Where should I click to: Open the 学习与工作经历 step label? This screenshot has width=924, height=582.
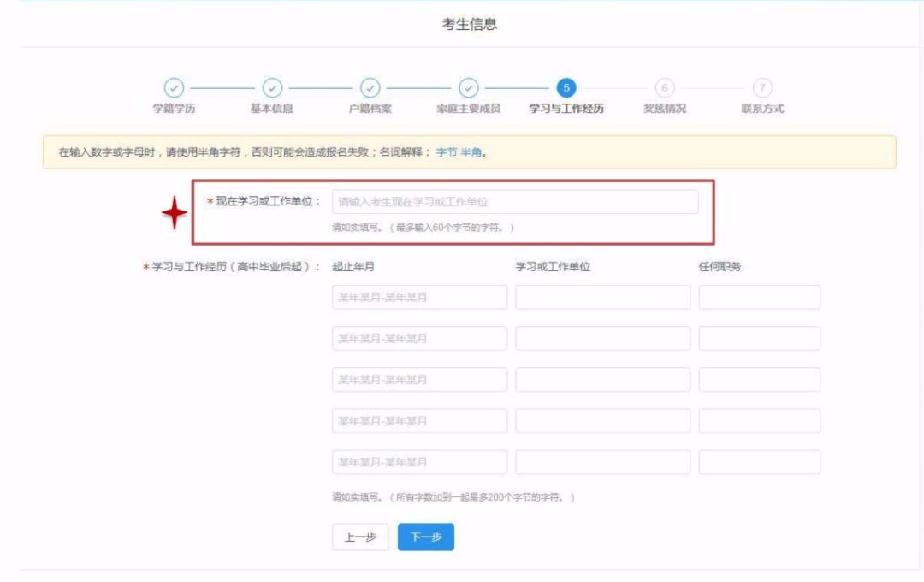(566, 109)
